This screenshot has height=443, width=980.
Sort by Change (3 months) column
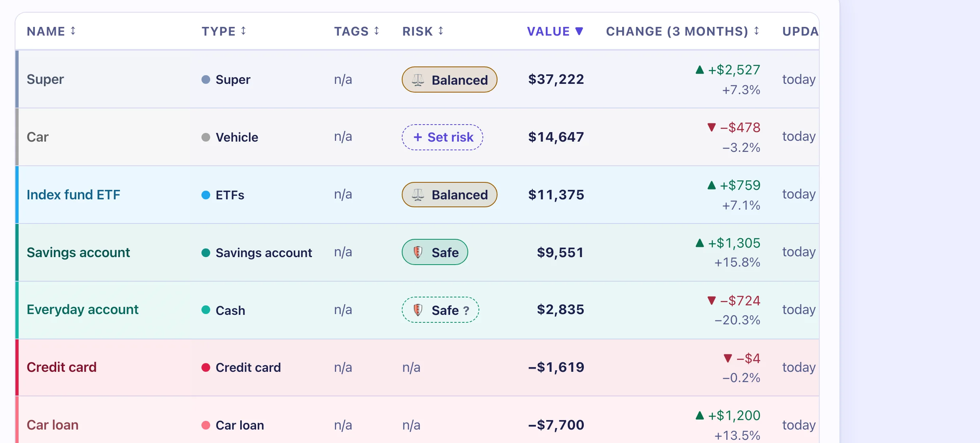point(682,31)
